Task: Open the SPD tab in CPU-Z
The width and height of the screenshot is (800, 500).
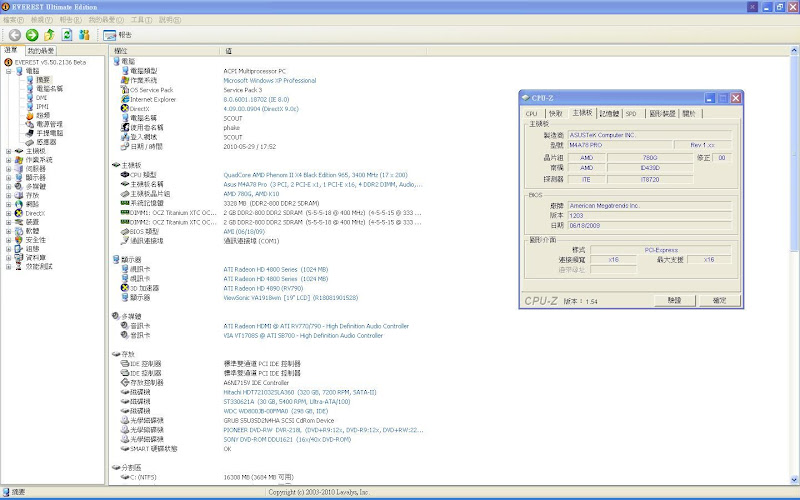Action: (x=631, y=113)
